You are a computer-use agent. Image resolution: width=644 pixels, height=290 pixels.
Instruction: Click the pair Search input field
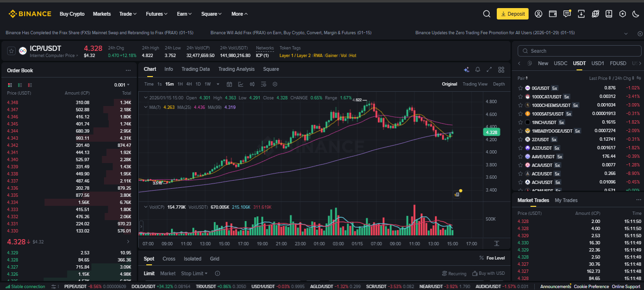577,51
